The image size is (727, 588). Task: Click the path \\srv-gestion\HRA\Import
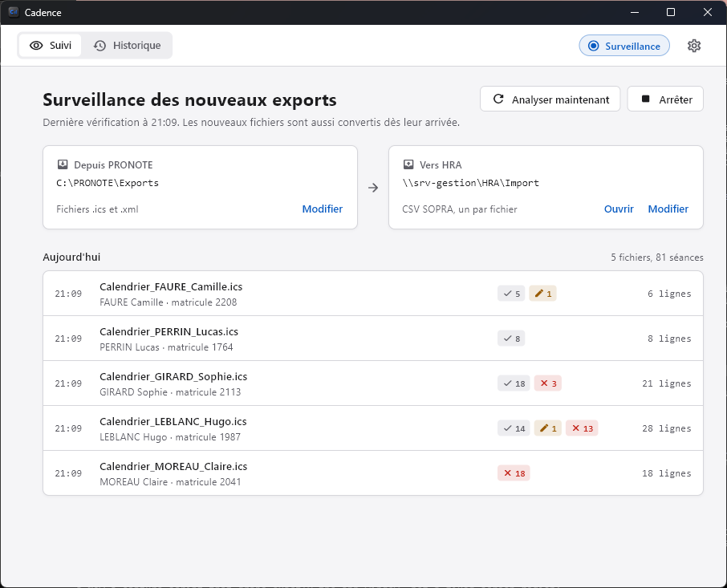(x=470, y=183)
